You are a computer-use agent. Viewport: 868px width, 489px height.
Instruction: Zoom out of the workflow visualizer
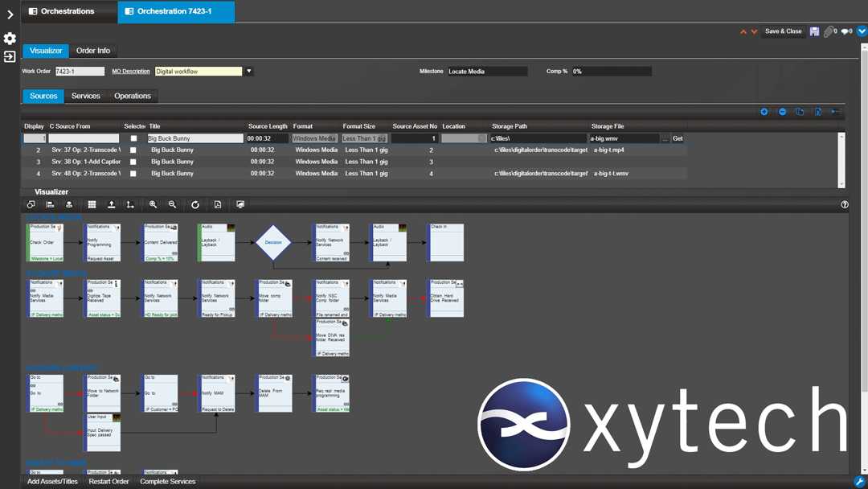coord(172,205)
